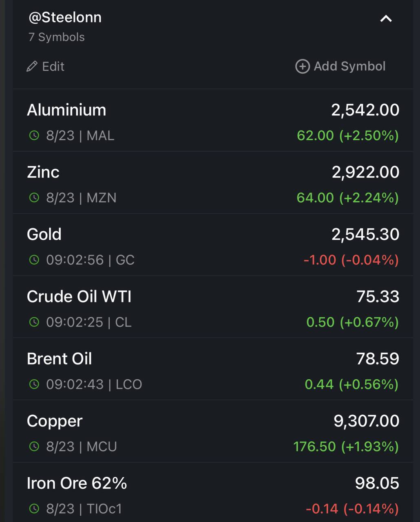This screenshot has height=522, width=420.
Task: Open the Zinc symbol entry
Action: pyautogui.click(x=213, y=183)
